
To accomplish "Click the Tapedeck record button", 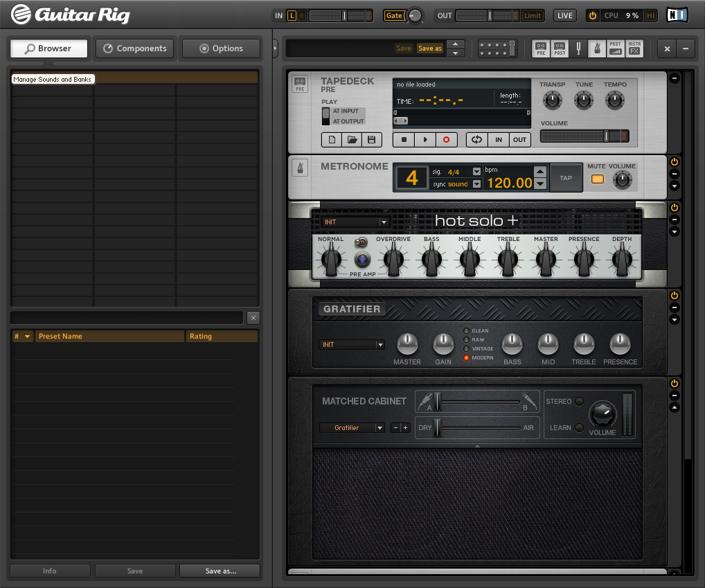I will point(446,140).
